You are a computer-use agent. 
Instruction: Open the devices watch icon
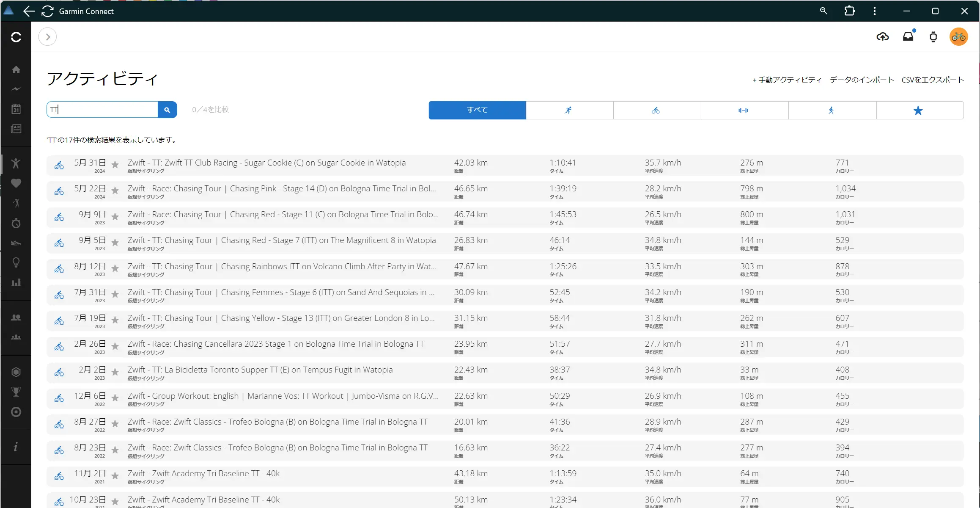point(933,37)
